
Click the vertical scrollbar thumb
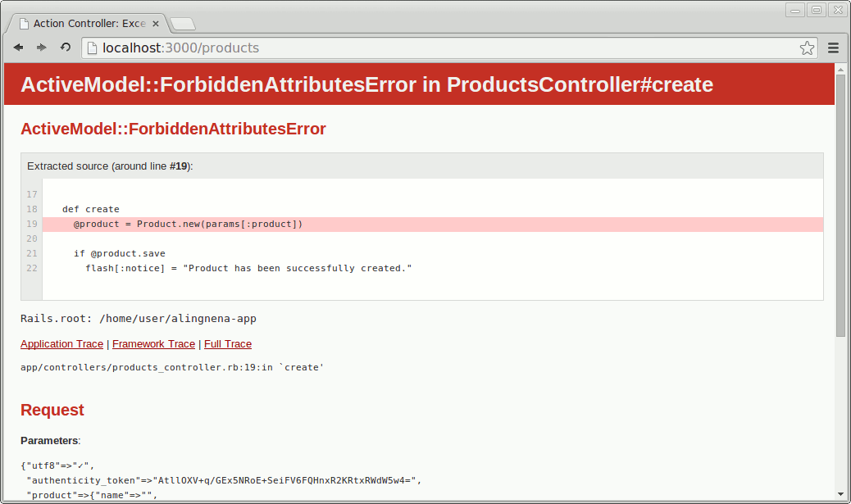tap(840, 205)
